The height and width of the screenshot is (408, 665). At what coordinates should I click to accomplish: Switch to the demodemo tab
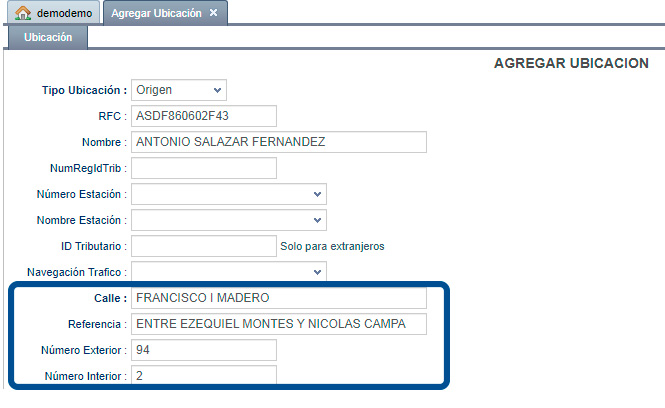pos(53,13)
